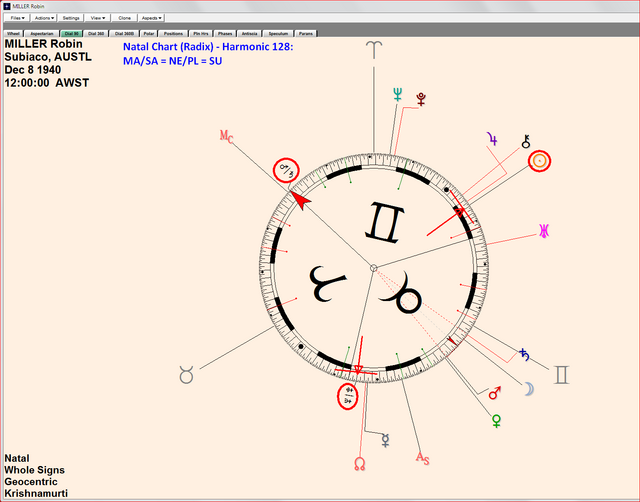Click the Krishnamurti ayanamsa label

[x=36, y=493]
